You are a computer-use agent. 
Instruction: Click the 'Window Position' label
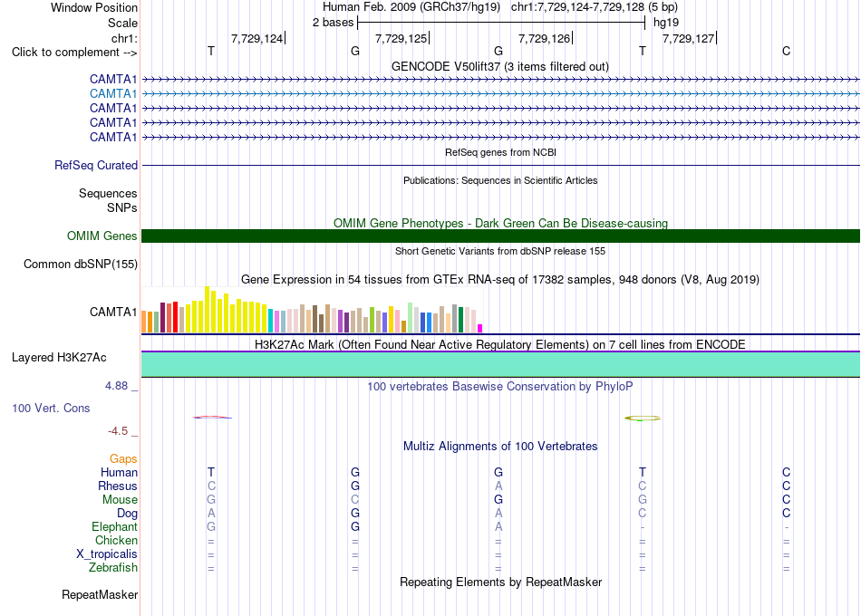94,7
